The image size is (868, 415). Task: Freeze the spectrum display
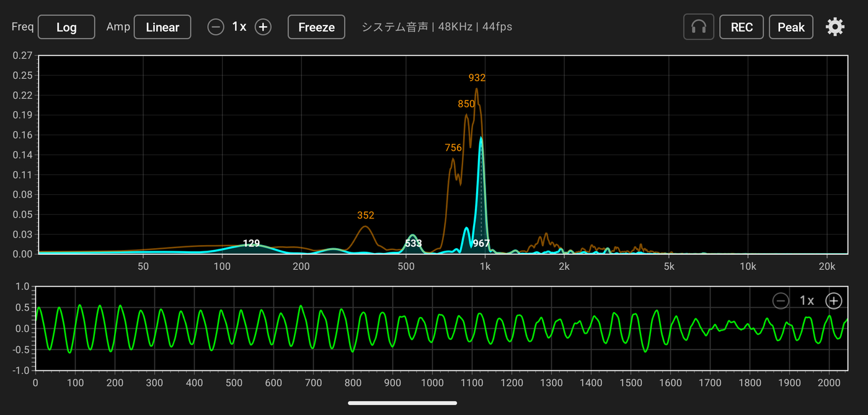click(316, 27)
